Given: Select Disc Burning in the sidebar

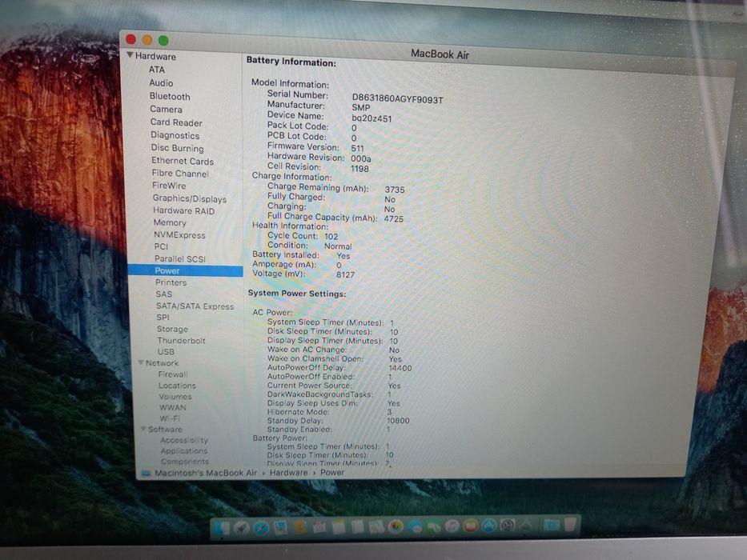Looking at the screenshot, I should [x=177, y=148].
